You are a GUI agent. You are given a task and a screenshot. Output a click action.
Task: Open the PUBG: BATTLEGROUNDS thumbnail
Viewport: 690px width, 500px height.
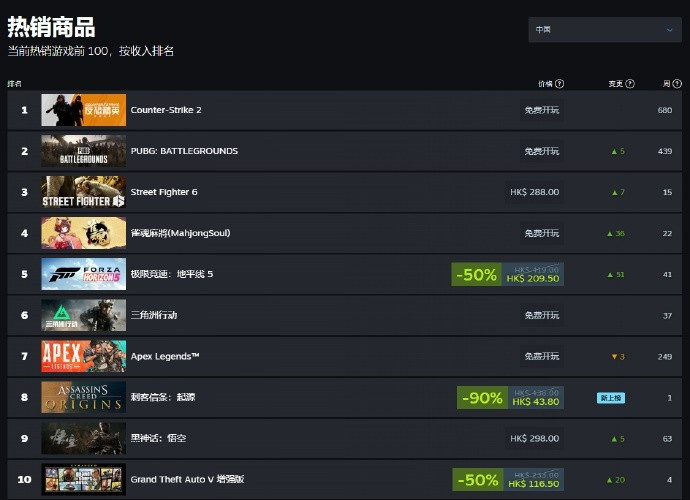[84, 151]
